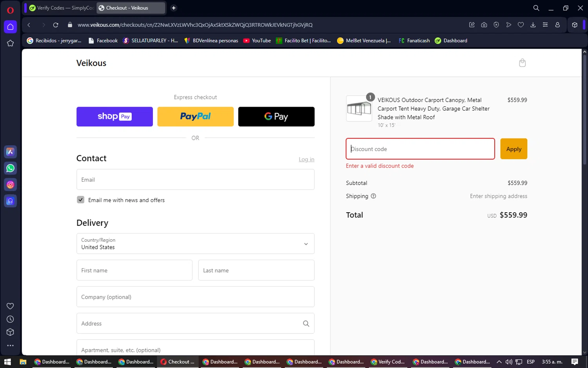This screenshot has width=588, height=368.
Task: Pay with Shop Pay button
Action: [114, 117]
